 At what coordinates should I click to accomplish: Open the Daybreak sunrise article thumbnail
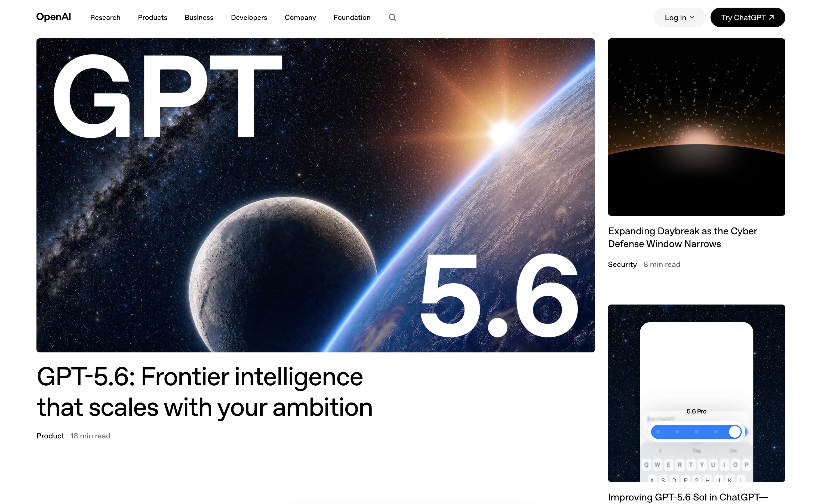tap(696, 127)
